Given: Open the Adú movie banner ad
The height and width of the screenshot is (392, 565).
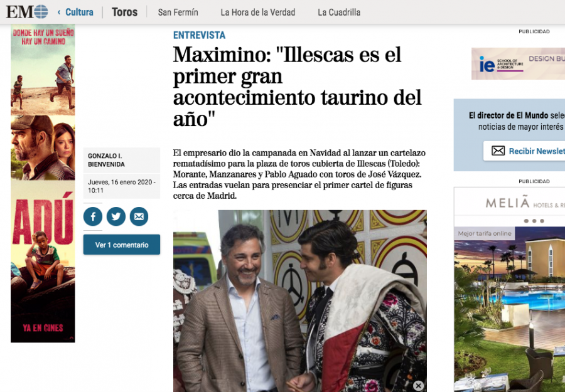Looking at the screenshot, I should coord(43,183).
